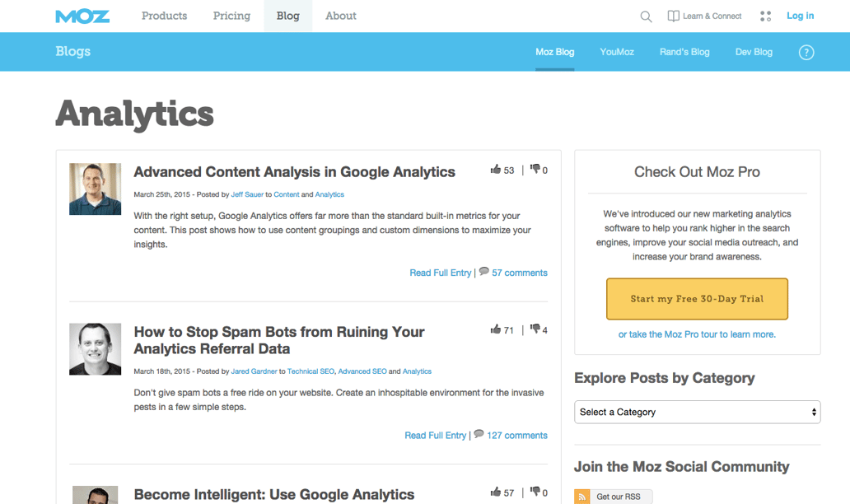This screenshot has height=504, width=850.
Task: Expand the Products menu
Action: [164, 16]
